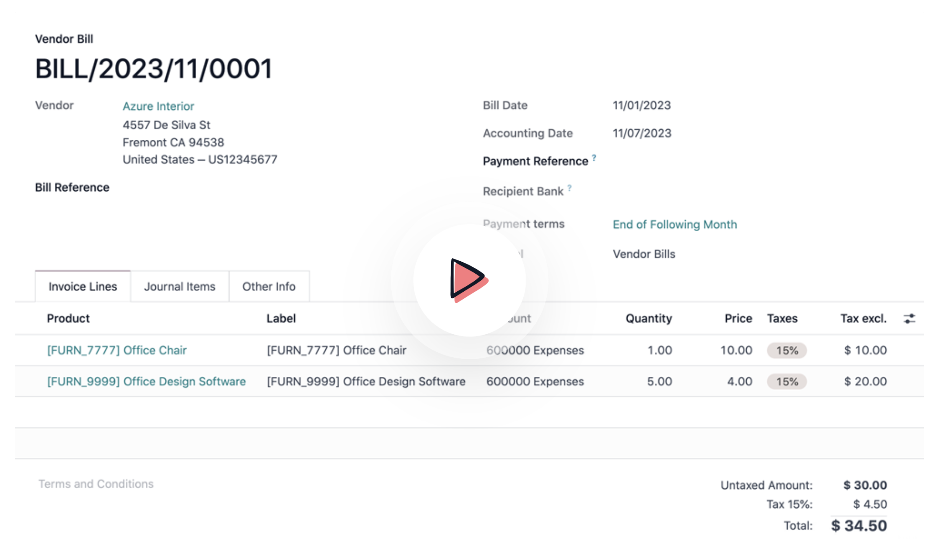Open the Journal Items tab
This screenshot has width=938, height=560.
pos(180,286)
